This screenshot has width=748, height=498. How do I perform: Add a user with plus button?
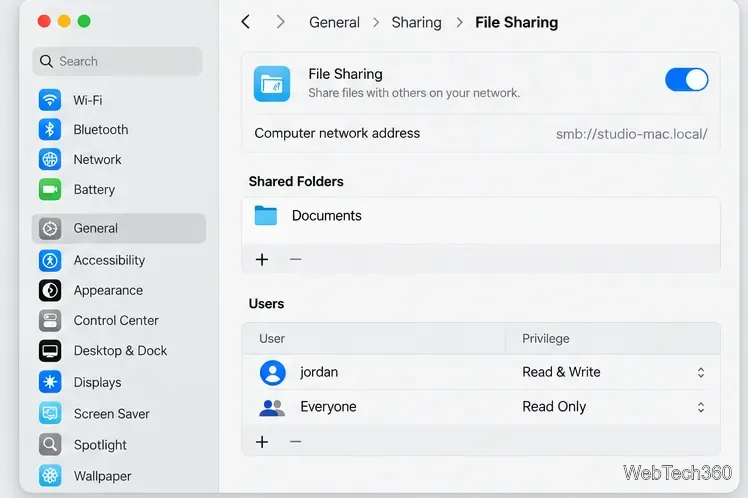pyautogui.click(x=262, y=442)
